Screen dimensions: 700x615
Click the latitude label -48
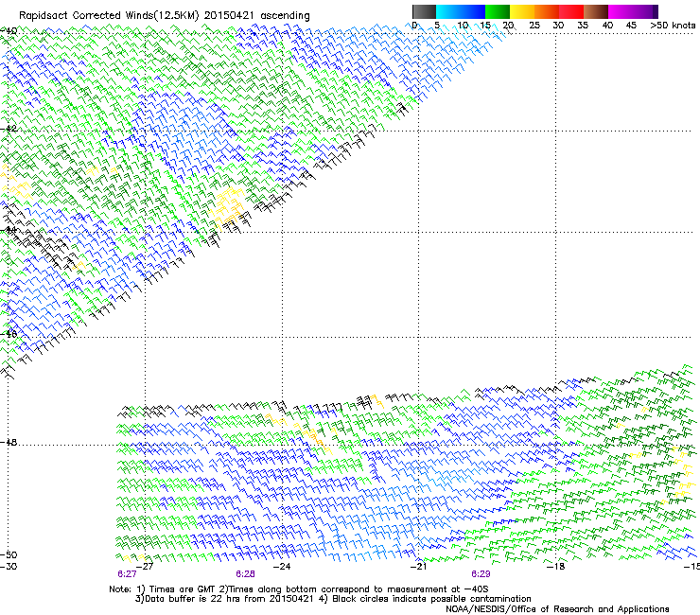coord(9,443)
